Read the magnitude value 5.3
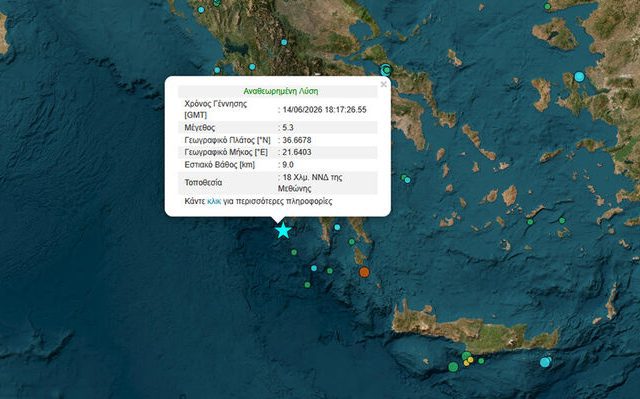The height and width of the screenshot is (399, 640). pyautogui.click(x=288, y=128)
